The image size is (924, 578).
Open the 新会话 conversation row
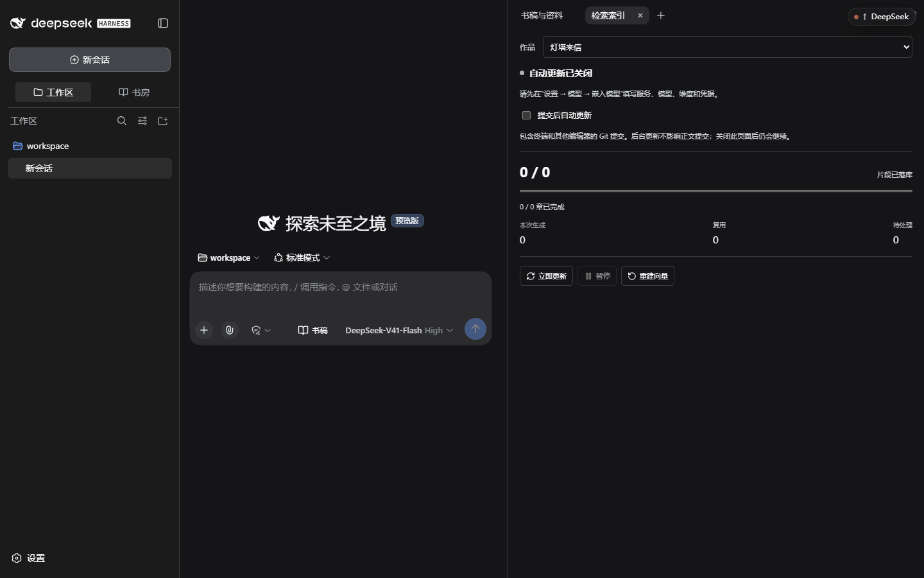[90, 168]
